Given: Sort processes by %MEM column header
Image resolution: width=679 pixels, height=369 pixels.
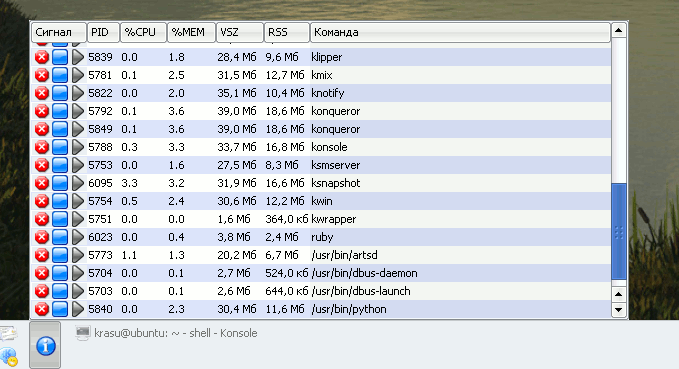Looking at the screenshot, I should (x=191, y=32).
